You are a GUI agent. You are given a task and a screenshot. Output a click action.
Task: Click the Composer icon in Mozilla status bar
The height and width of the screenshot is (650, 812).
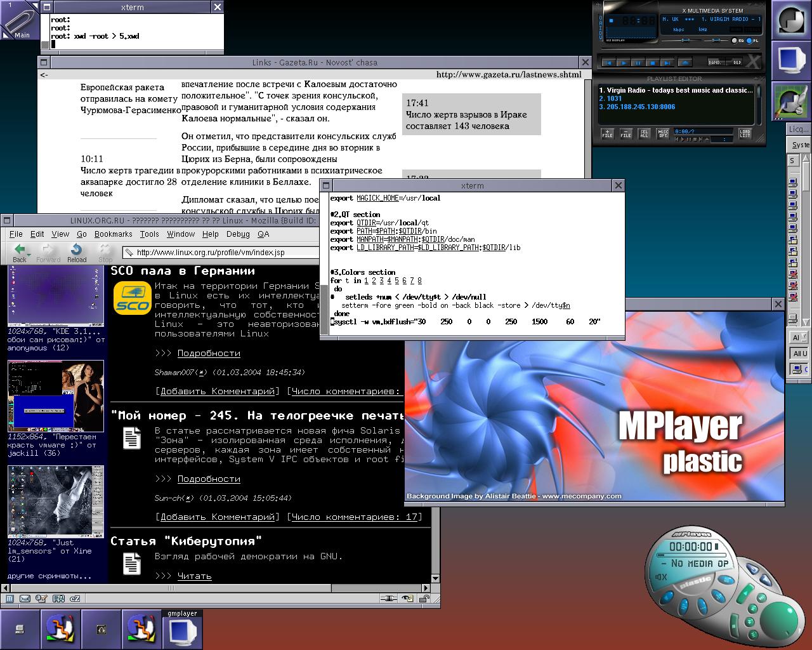click(42, 599)
